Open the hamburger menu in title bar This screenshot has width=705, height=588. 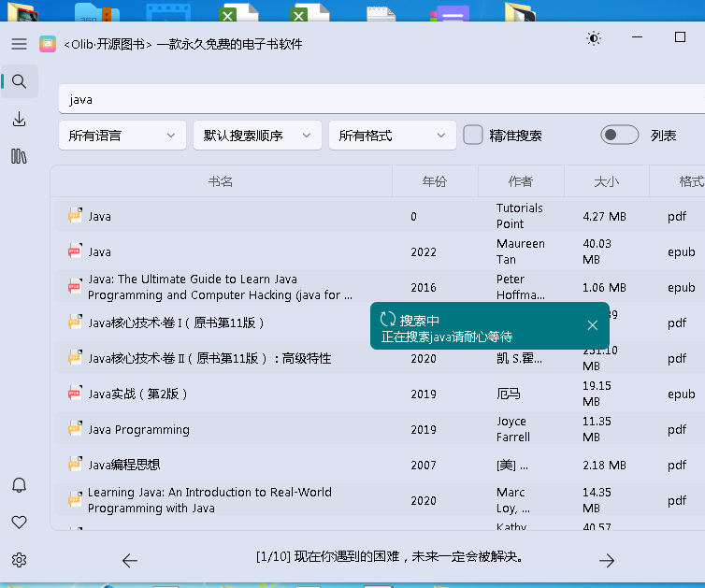point(19,44)
